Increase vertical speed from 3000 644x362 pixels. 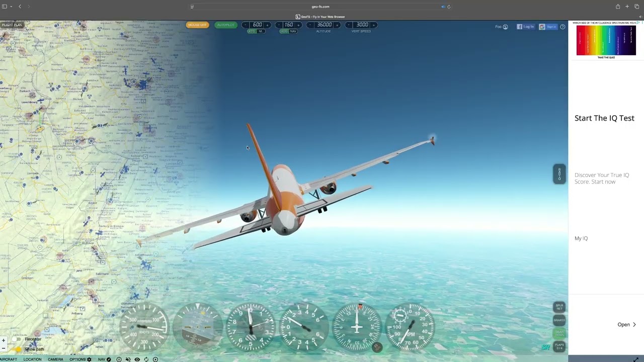(373, 25)
